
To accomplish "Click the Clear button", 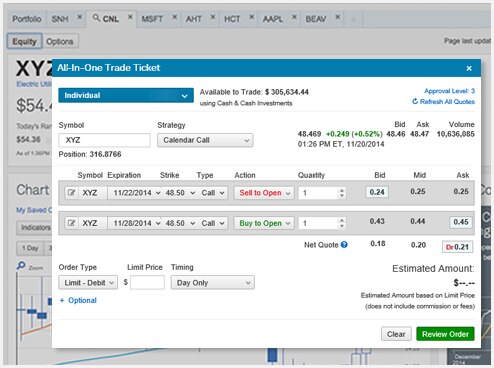I will 396,334.
